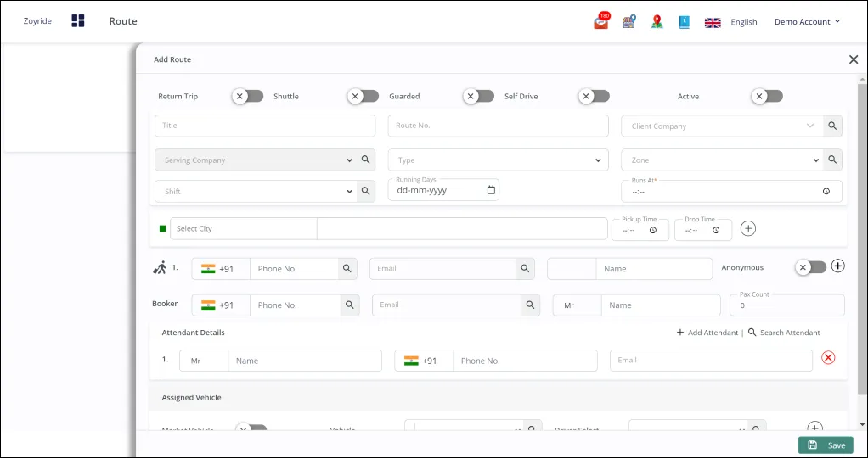
Task: Click the passenger Name input field
Action: point(654,269)
